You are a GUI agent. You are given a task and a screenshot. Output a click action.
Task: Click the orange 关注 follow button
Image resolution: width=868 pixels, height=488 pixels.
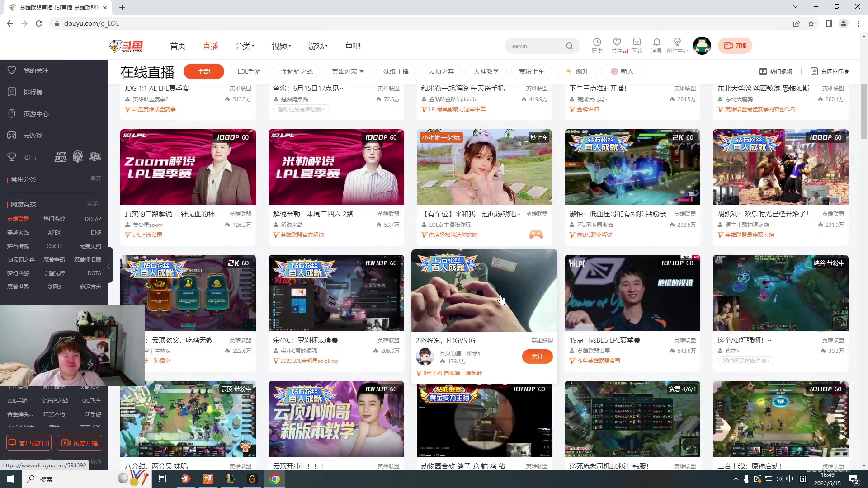point(538,357)
